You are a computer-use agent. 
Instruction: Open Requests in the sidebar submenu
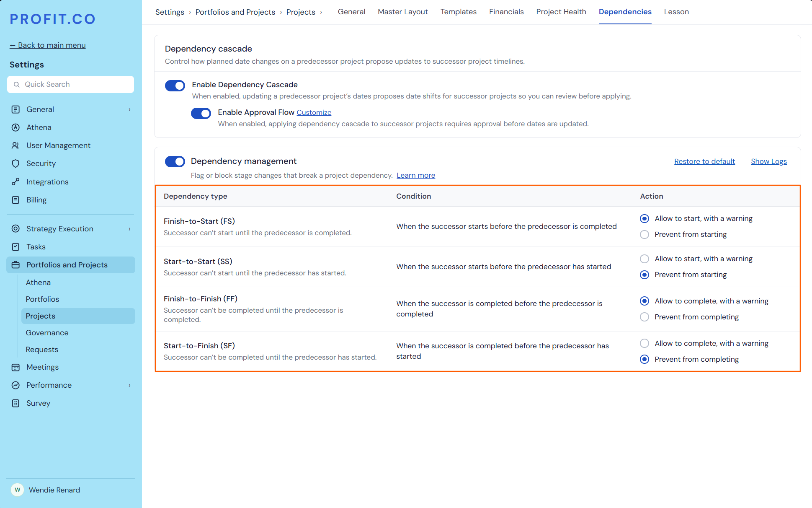(x=42, y=350)
